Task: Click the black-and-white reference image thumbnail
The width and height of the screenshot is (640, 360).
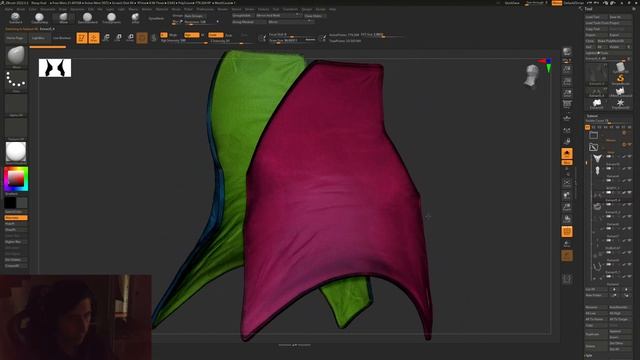Action: [x=55, y=68]
